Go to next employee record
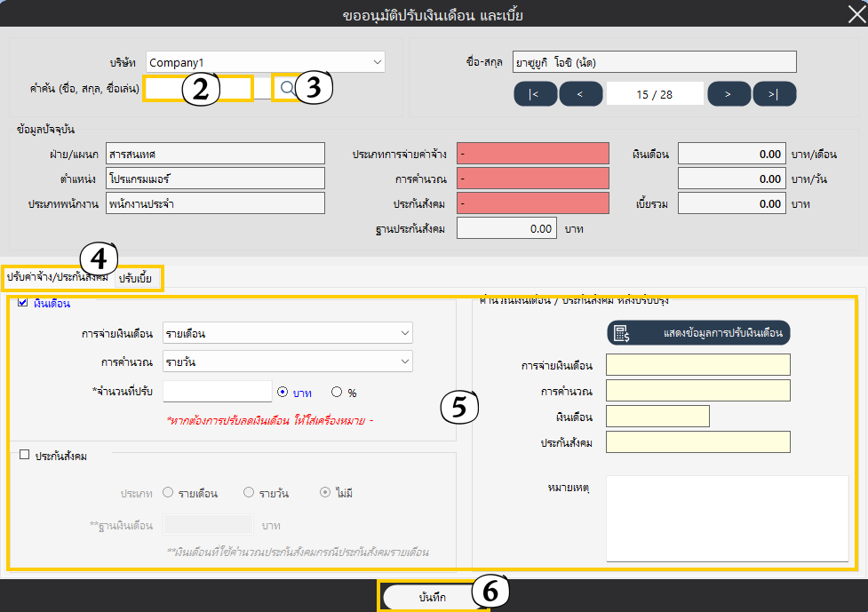868x612 pixels. 727,94
